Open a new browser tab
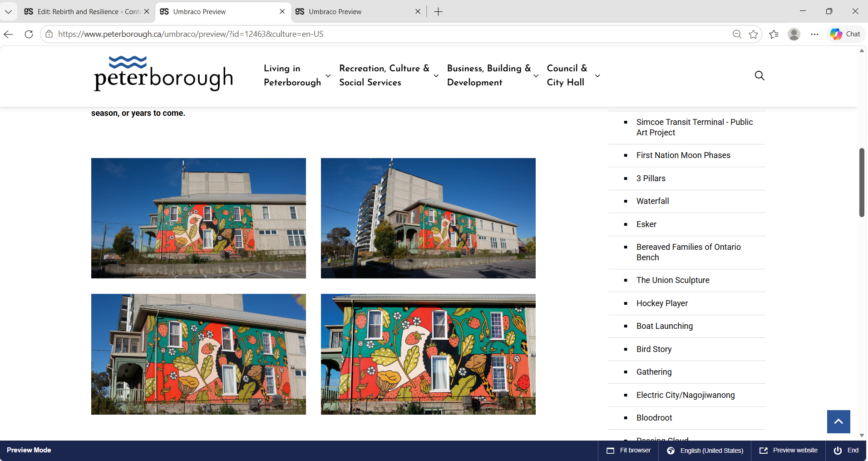Screen dimensions: 868x461 (x=438, y=12)
